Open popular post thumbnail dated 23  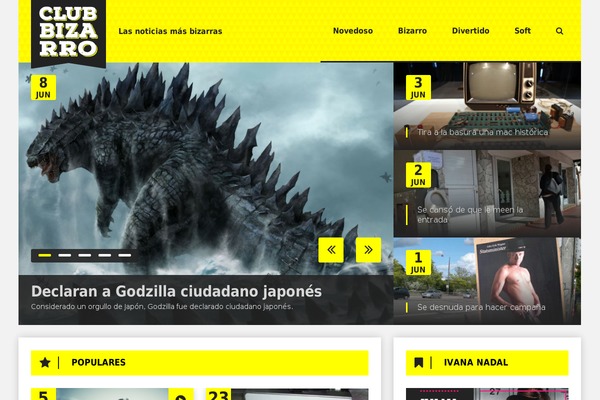pos(287,394)
